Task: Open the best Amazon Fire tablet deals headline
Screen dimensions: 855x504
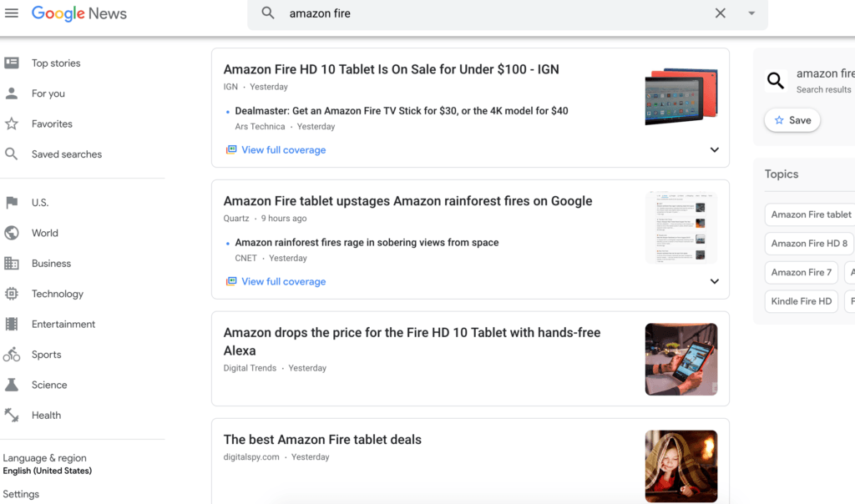Action: coord(322,440)
